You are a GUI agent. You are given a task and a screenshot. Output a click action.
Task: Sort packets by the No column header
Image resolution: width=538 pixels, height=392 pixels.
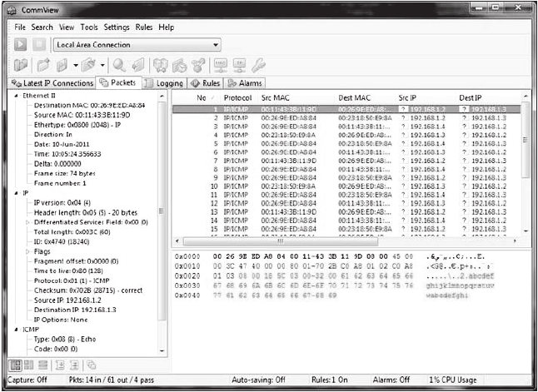[201, 97]
